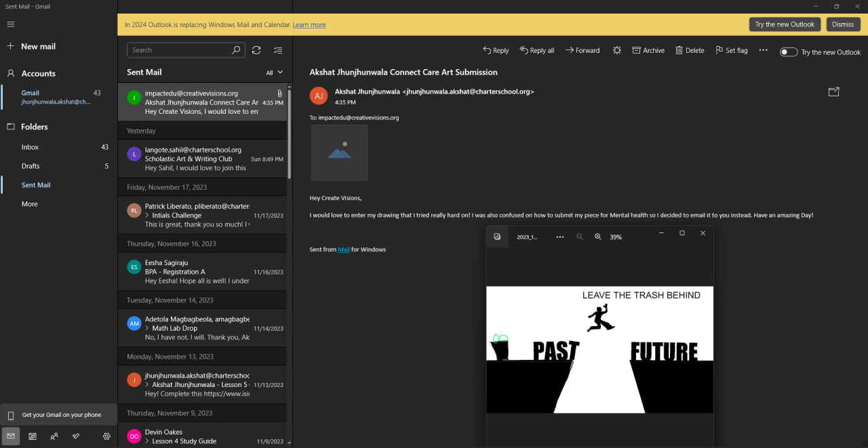Reply to the message
The height and width of the screenshot is (448, 868).
coord(496,50)
